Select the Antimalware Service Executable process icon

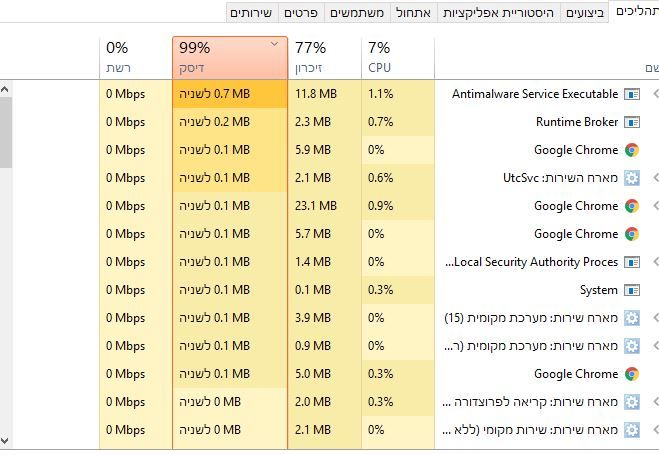632,94
